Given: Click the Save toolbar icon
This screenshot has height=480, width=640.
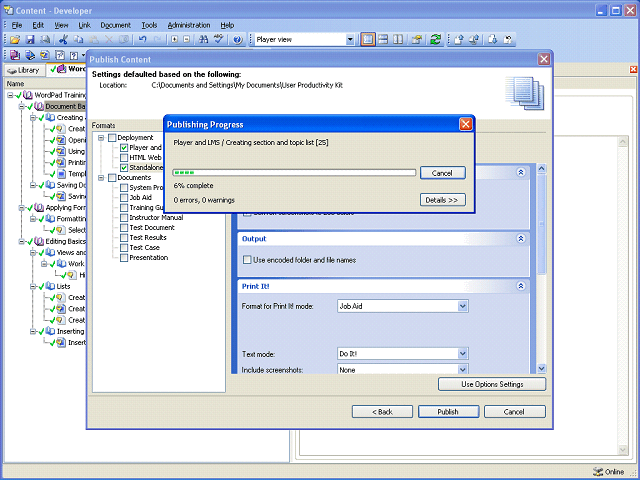Looking at the screenshot, I should pos(30,40).
